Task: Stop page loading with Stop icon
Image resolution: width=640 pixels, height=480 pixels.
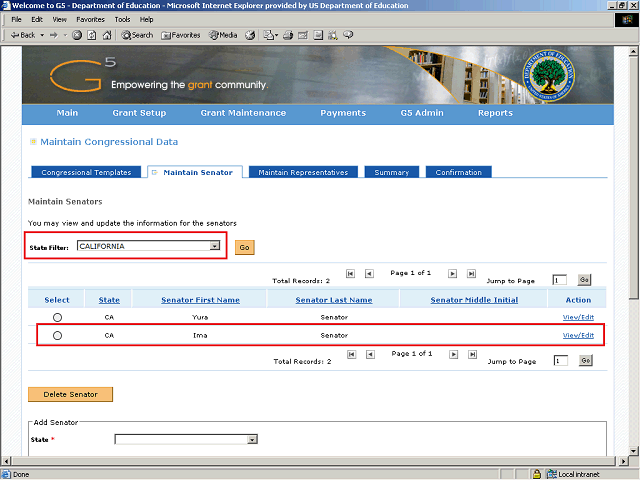Action: tap(77, 35)
